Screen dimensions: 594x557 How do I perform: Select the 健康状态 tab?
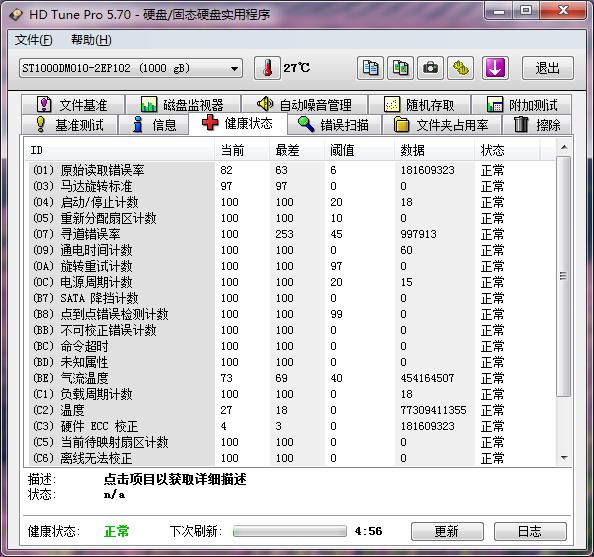(238, 124)
